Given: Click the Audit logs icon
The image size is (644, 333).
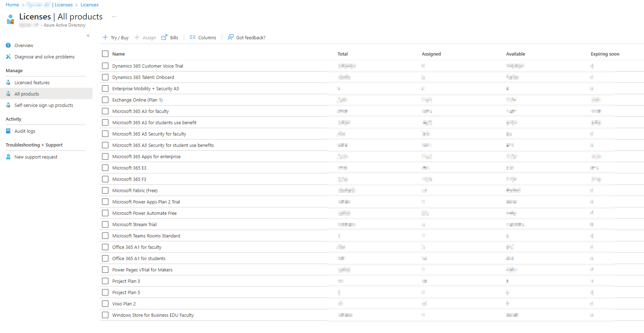Looking at the screenshot, I should (x=8, y=131).
